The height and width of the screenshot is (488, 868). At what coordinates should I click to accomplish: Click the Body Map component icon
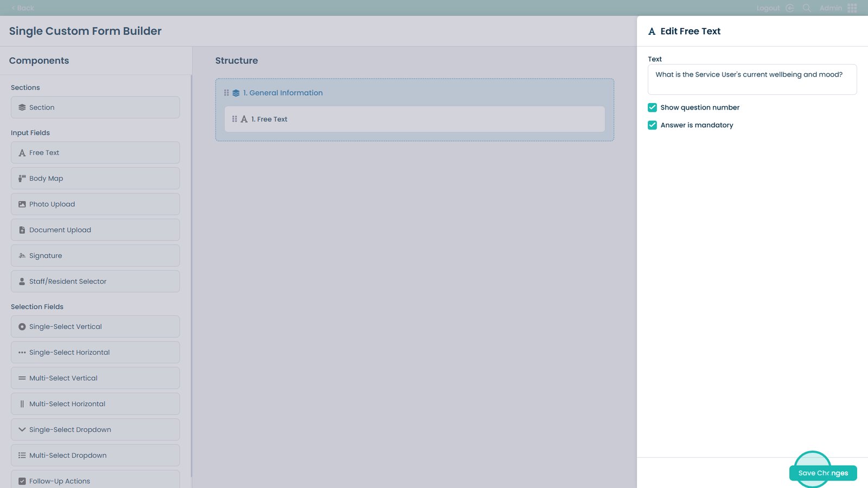(22, 178)
